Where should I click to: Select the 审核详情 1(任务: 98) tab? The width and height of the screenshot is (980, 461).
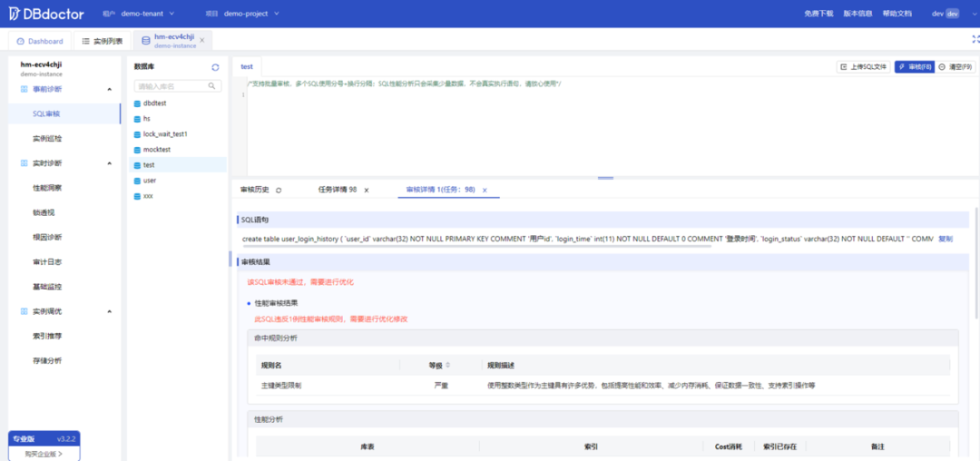441,190
